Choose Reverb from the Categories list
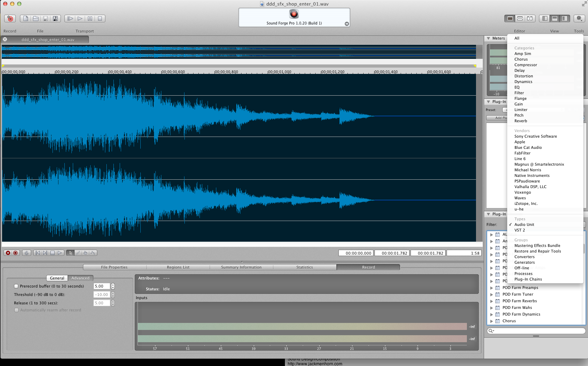This screenshot has width=588, height=366. point(520,121)
